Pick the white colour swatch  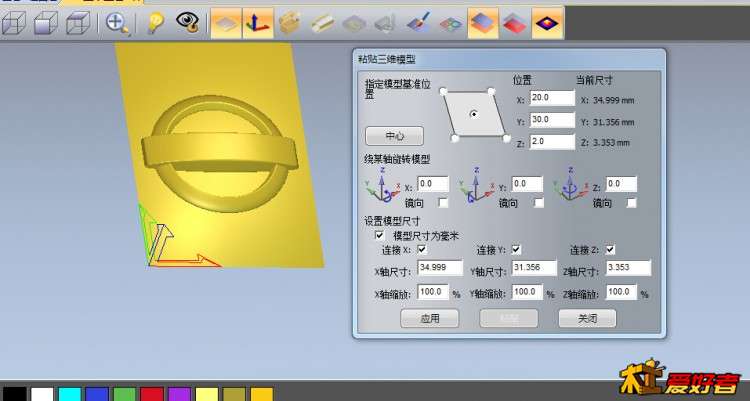coord(42,394)
